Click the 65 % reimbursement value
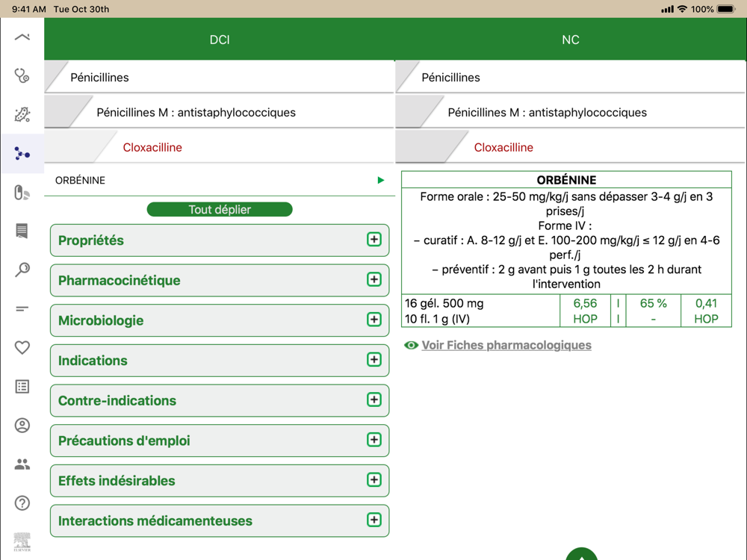This screenshot has height=560, width=747. (x=653, y=303)
